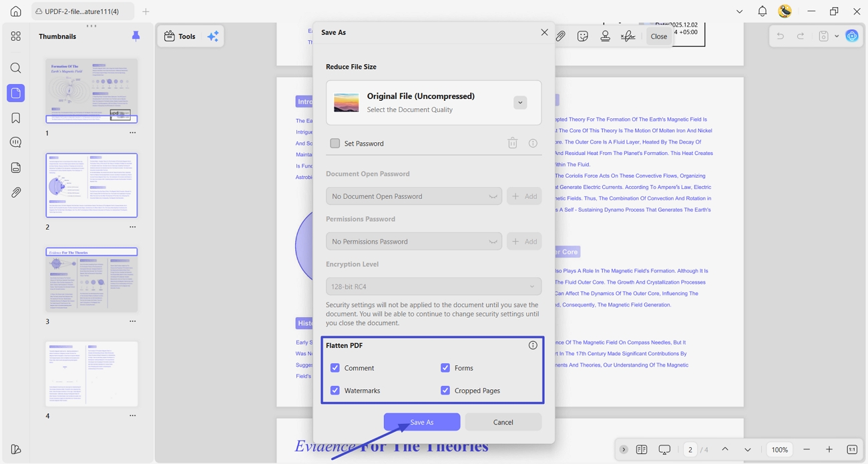Uncheck the Cropped Pages flatten option
This screenshot has height=464, width=868.
pos(445,391)
